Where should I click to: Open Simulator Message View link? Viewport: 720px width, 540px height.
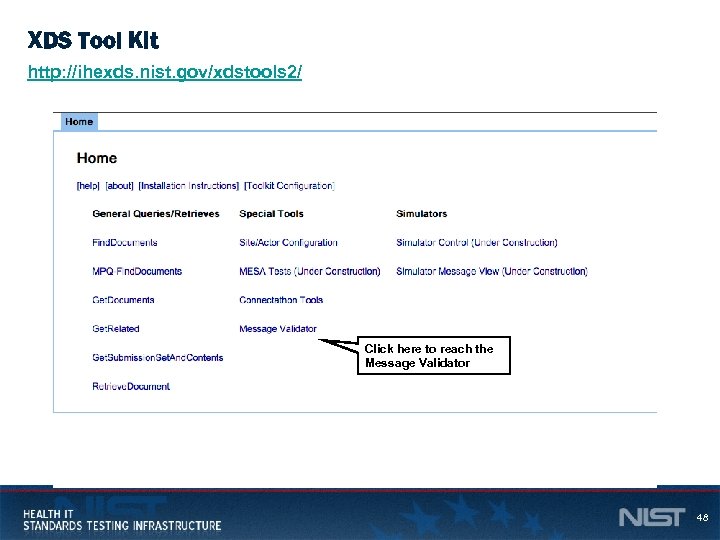492,271
